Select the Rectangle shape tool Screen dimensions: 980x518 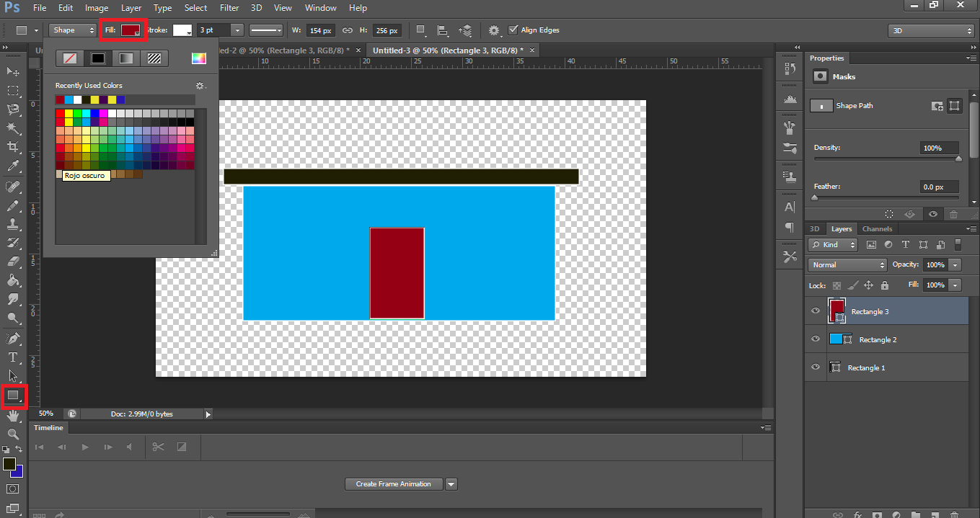(x=13, y=396)
